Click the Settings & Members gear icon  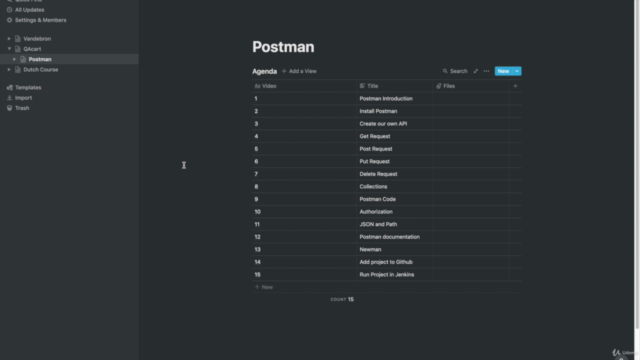[9, 20]
